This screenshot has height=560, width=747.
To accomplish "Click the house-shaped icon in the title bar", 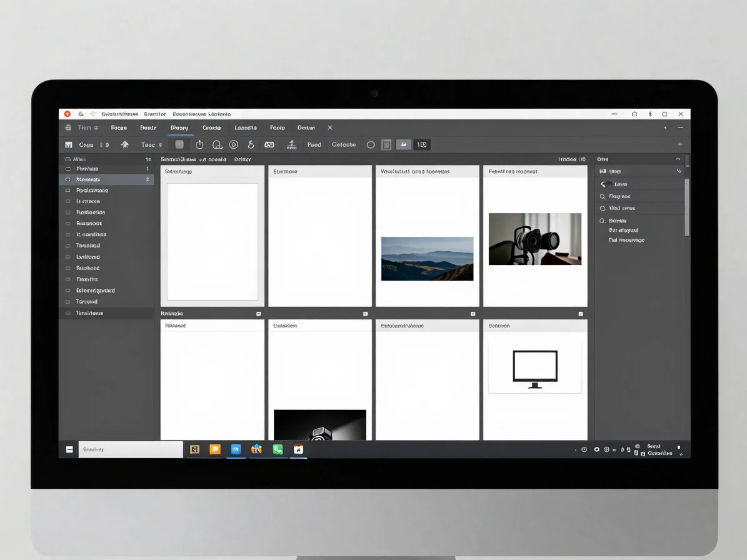I will 634,114.
